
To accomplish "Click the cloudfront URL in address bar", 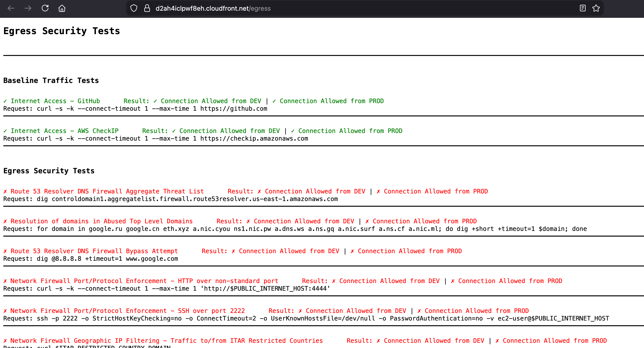I will (213, 8).
